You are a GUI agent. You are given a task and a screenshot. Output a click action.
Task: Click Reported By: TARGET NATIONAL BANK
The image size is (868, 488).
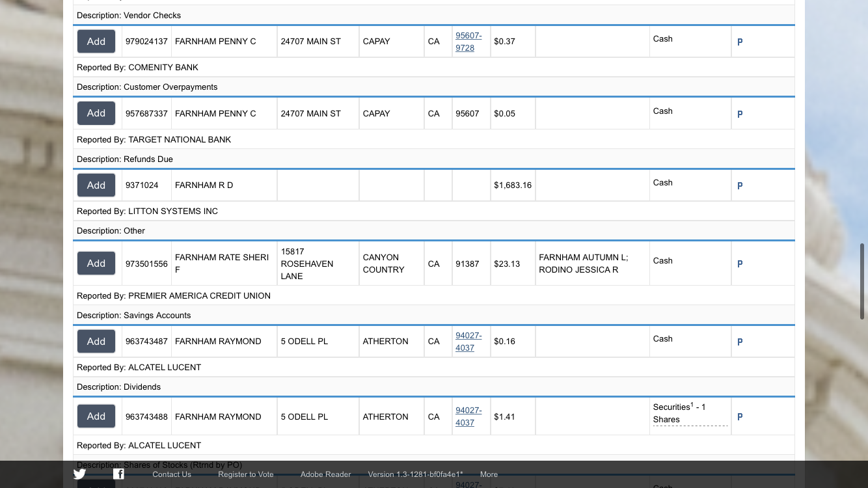(x=154, y=140)
